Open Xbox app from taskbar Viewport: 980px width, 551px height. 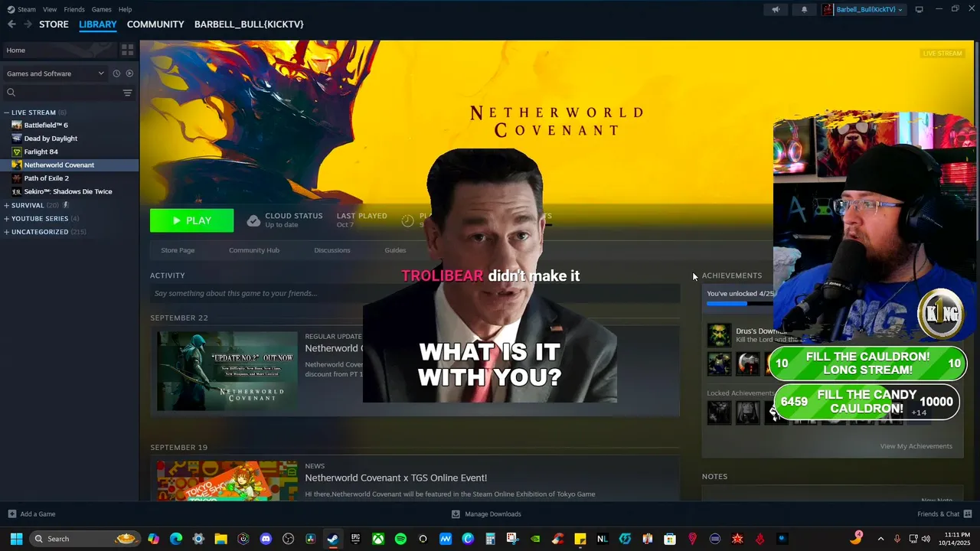click(x=378, y=539)
